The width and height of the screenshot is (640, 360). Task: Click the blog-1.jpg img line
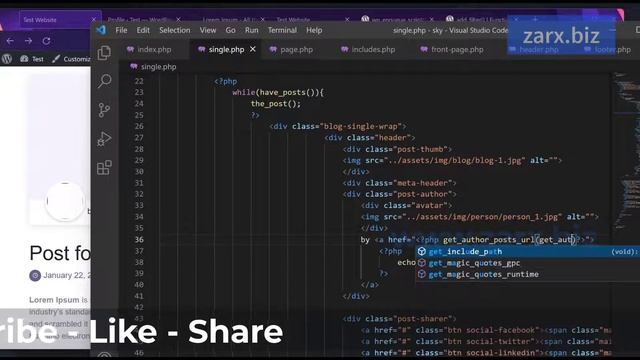coord(452,160)
